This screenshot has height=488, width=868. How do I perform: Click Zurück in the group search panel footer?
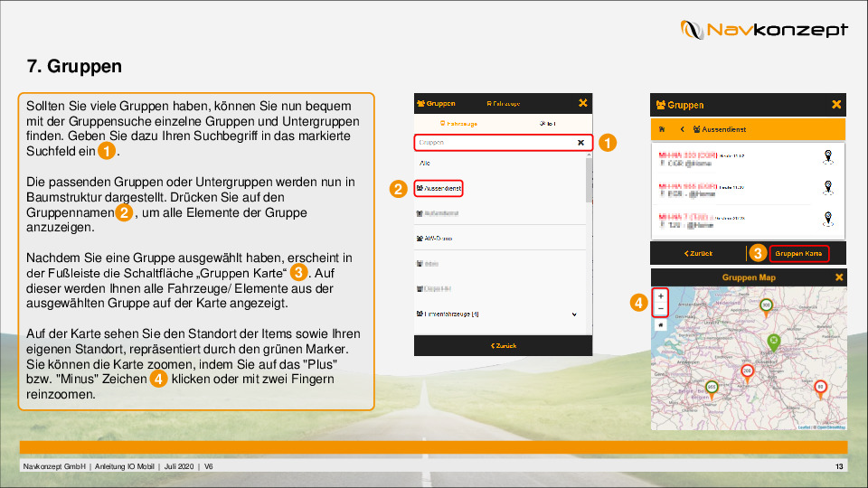click(504, 346)
